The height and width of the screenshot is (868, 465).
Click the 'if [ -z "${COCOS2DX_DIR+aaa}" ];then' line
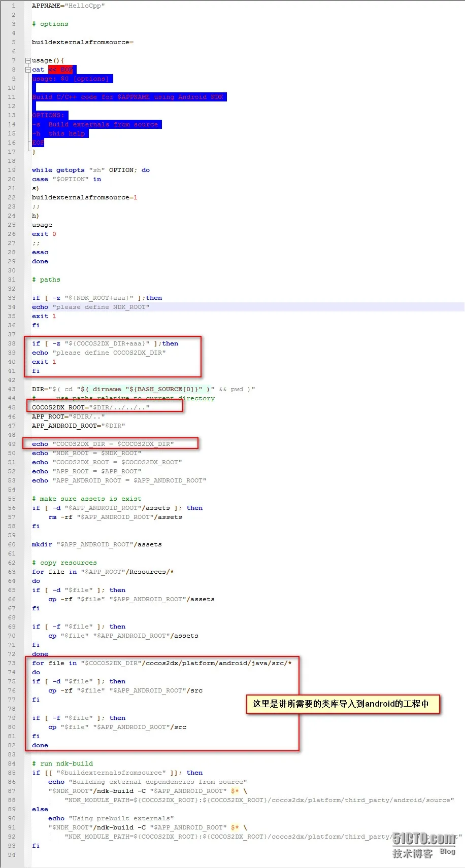click(x=105, y=344)
